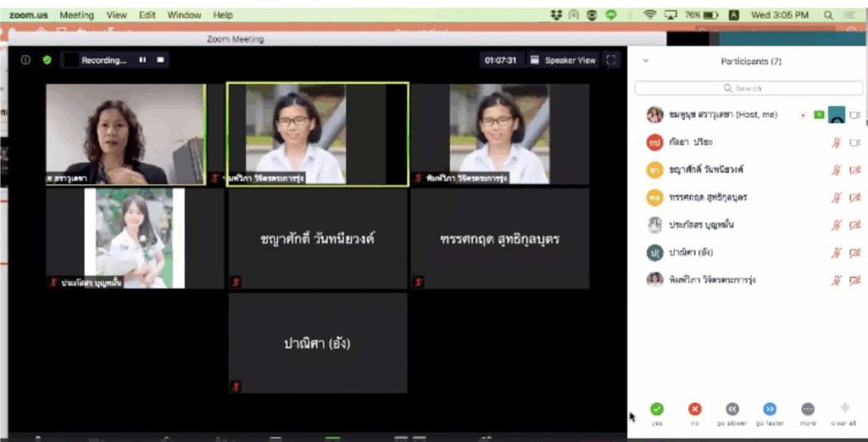Screen dimensions: 868x442
Task: Click the green encryption shield icon
Action: pyautogui.click(x=47, y=60)
